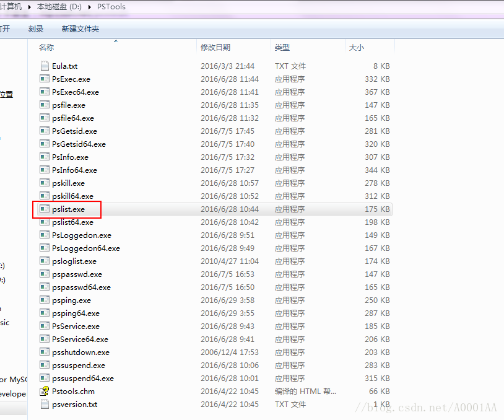Select the file name PsGetsid.exe

(x=74, y=131)
